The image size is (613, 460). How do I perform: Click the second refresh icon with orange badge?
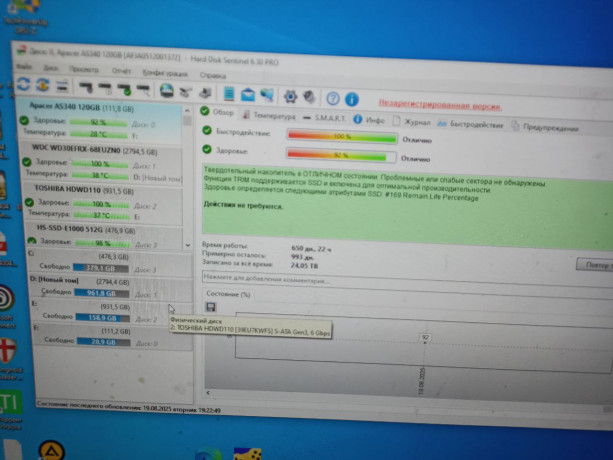pyautogui.click(x=43, y=85)
